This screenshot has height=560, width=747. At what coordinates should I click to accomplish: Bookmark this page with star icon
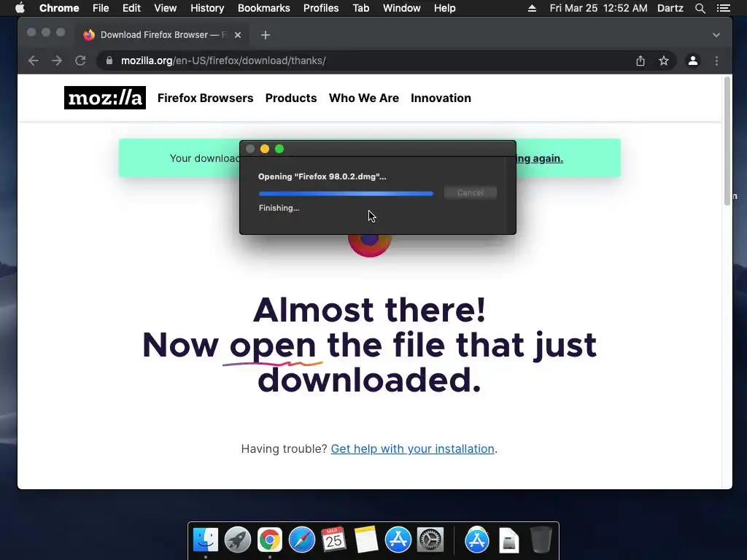pos(664,61)
